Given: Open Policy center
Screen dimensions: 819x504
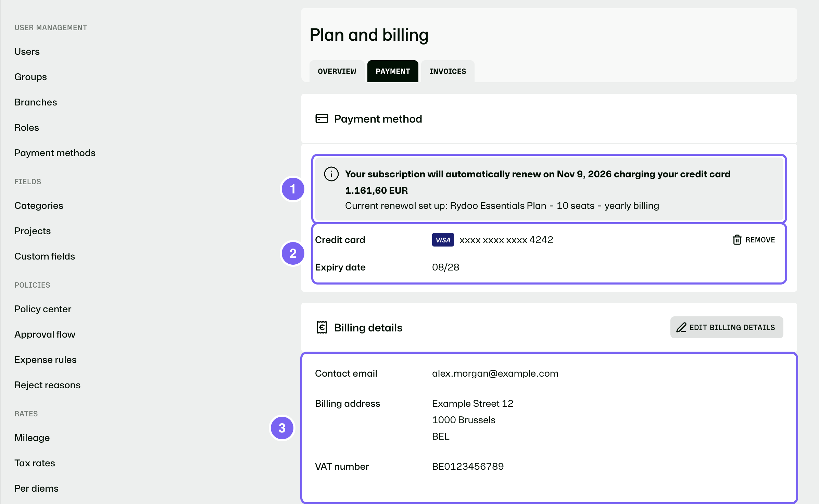Looking at the screenshot, I should [43, 309].
